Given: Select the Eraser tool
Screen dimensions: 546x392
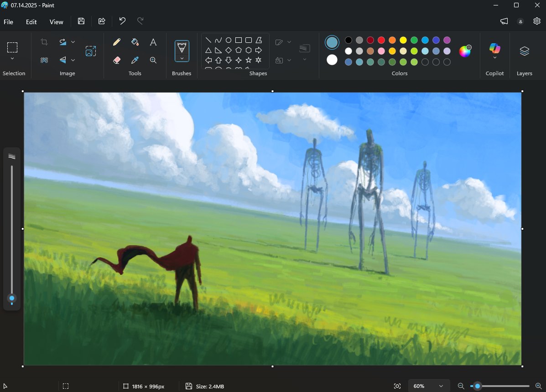Looking at the screenshot, I should pyautogui.click(x=117, y=60).
